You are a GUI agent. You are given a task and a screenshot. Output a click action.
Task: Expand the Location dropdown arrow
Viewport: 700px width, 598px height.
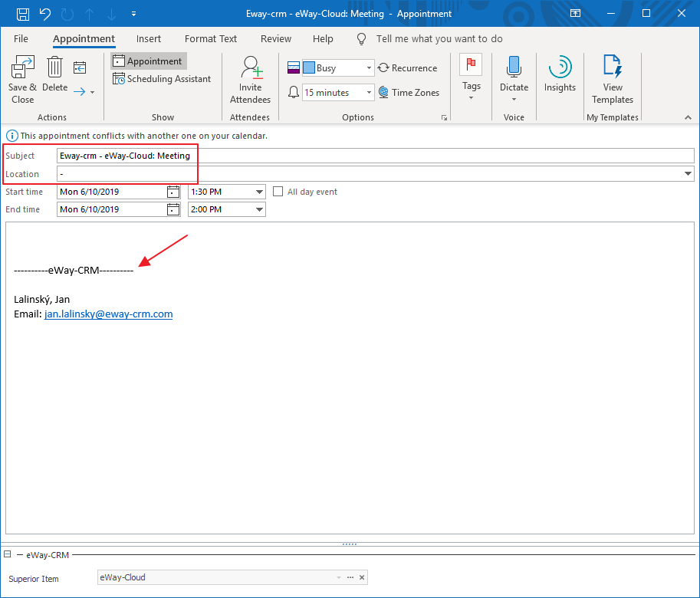coord(688,173)
